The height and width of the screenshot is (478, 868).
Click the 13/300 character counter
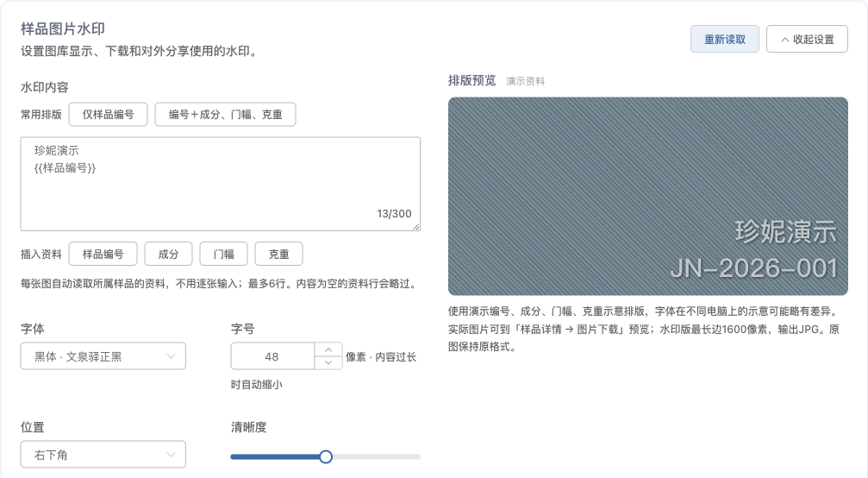pos(394,214)
